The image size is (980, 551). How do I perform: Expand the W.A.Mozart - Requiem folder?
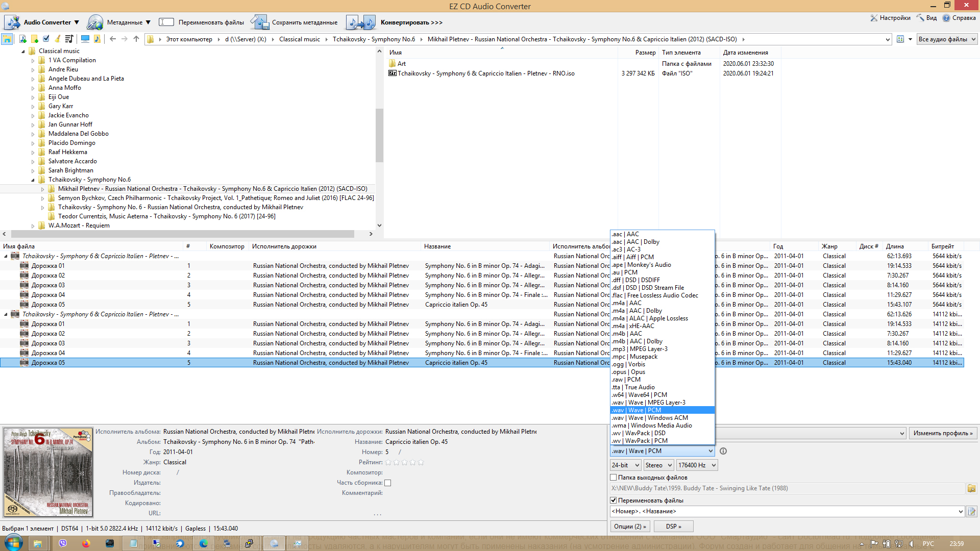pos(33,226)
